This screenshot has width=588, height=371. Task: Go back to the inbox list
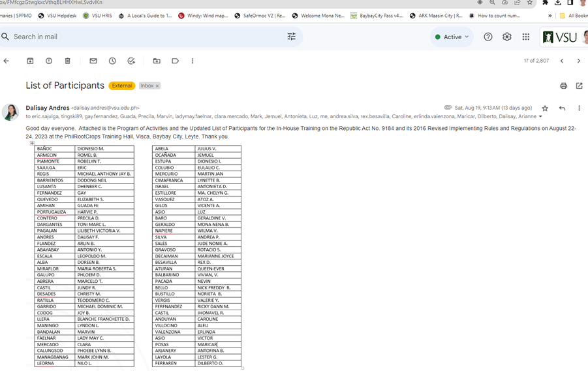(x=7, y=61)
